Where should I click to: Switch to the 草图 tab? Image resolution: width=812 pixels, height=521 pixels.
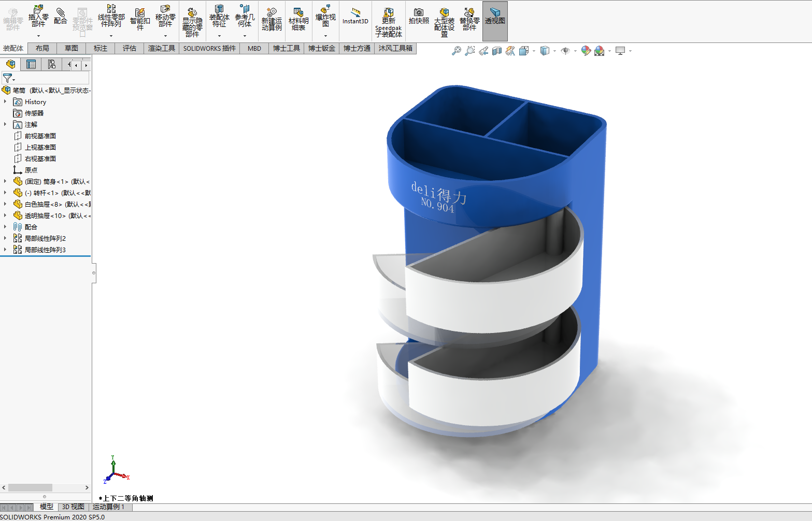72,48
